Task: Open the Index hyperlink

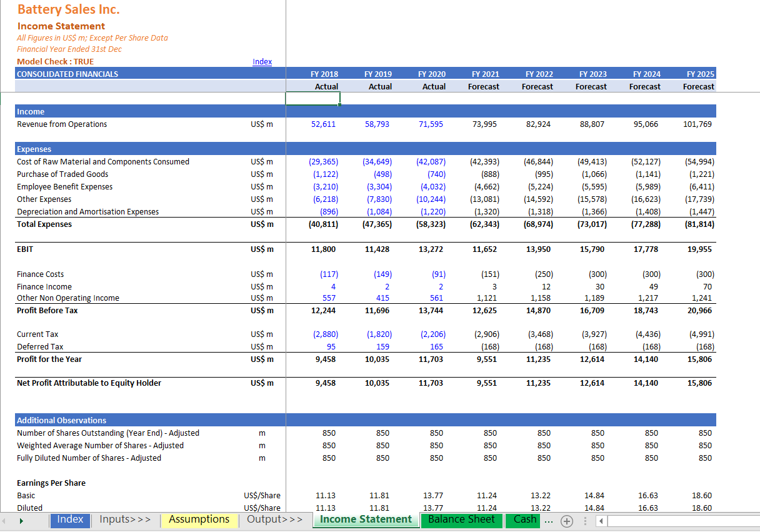Action: (262, 61)
